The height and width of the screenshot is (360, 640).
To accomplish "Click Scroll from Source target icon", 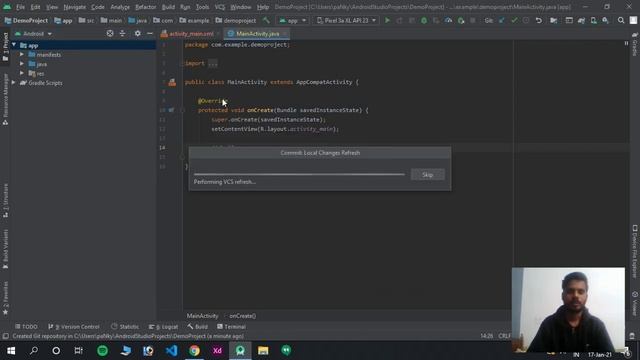I will point(110,33).
